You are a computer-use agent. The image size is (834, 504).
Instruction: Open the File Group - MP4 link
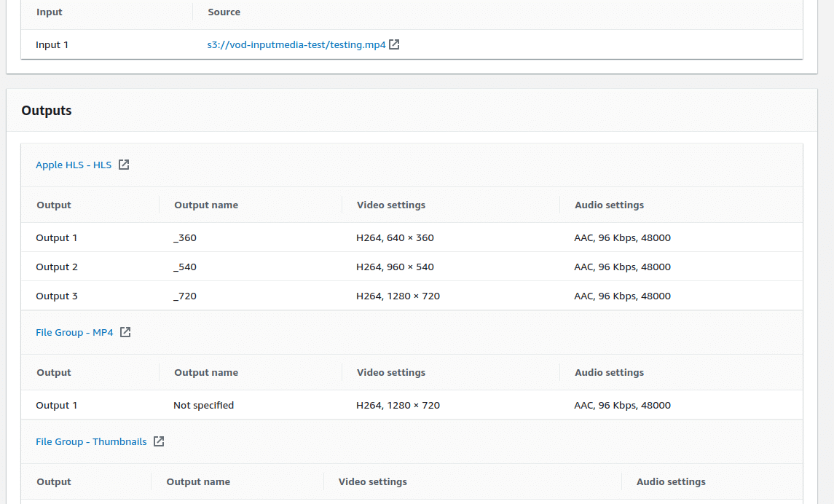click(x=74, y=332)
